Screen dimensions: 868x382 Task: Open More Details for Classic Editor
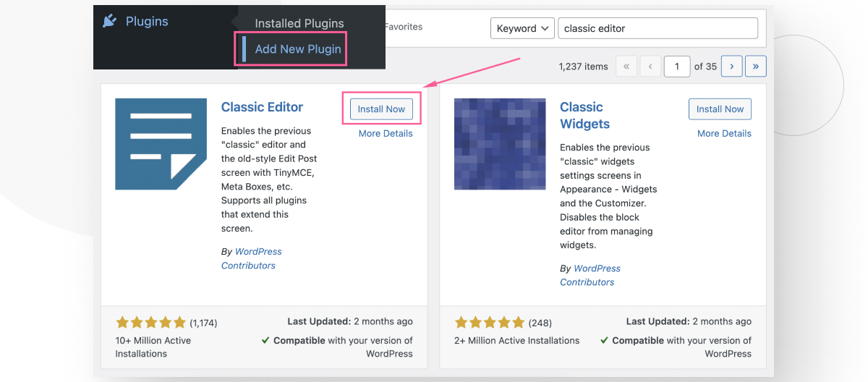386,133
